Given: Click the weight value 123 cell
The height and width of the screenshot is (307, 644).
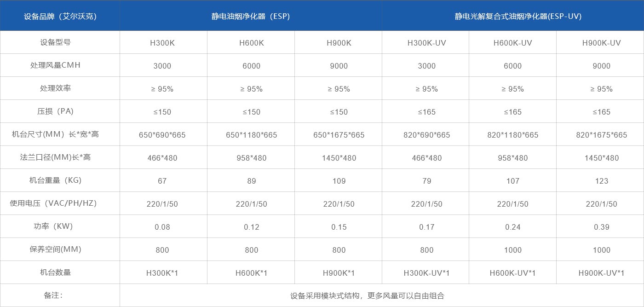Looking at the screenshot, I should (601, 181).
